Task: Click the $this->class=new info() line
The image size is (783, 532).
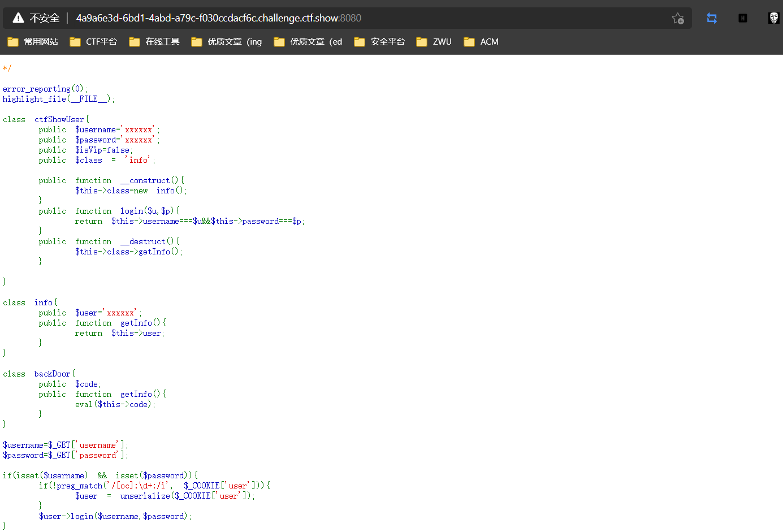Action: [131, 191]
